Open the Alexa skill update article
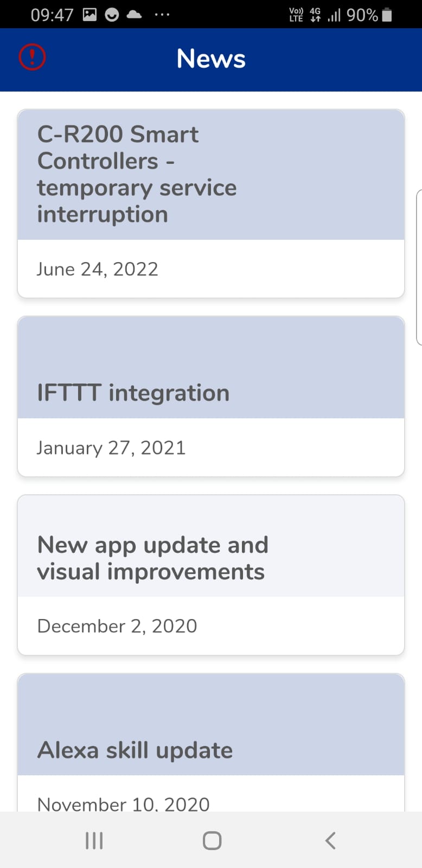Screen dimensions: 422x868 point(135,750)
